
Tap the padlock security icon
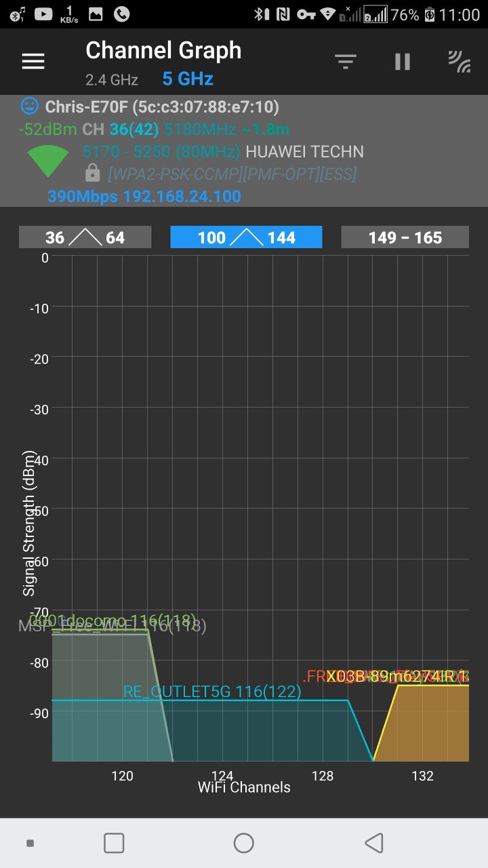(92, 174)
